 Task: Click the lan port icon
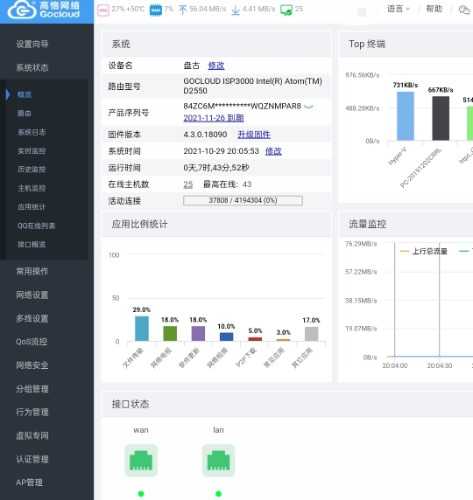click(218, 460)
